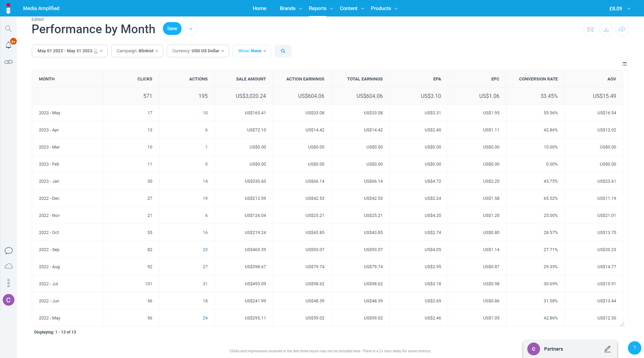
Task: Open the Products navigation item
Action: coord(381,8)
